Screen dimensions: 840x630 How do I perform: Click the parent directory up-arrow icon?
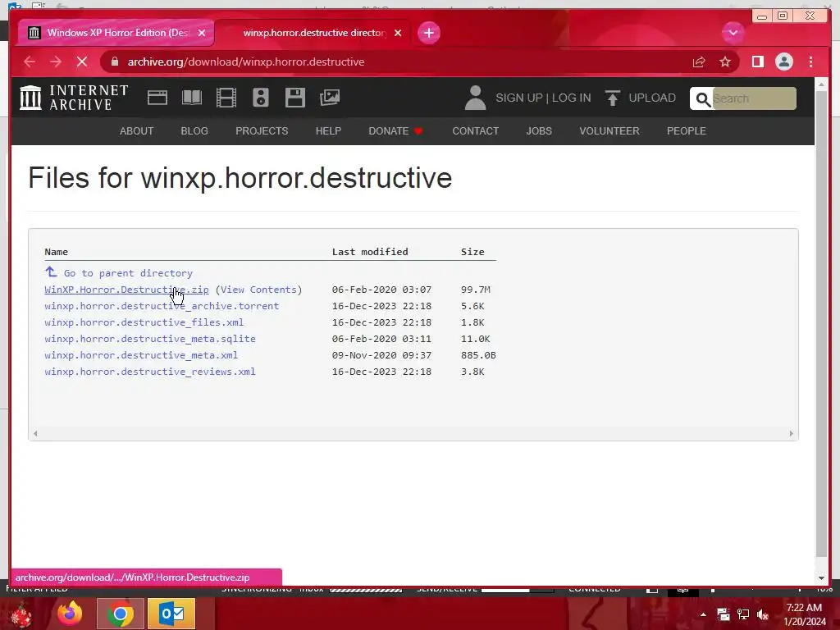pyautogui.click(x=51, y=272)
